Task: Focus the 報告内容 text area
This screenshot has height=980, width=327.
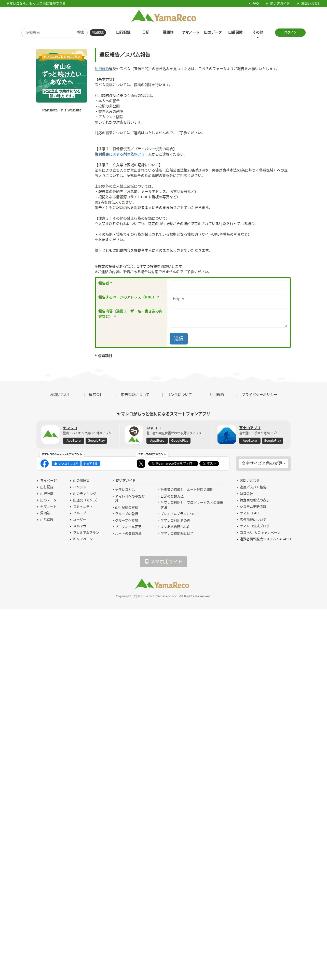Action: tap(228, 318)
